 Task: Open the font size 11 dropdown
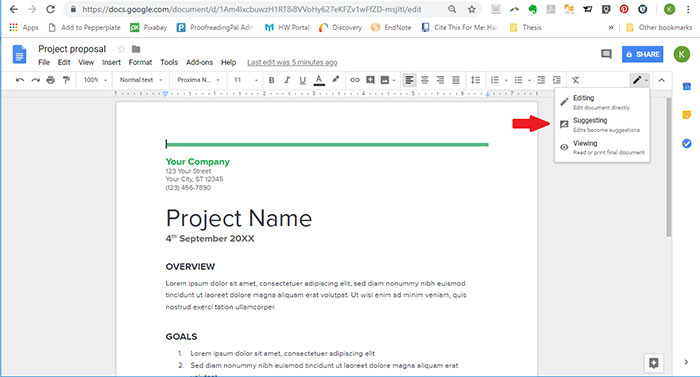tap(246, 80)
